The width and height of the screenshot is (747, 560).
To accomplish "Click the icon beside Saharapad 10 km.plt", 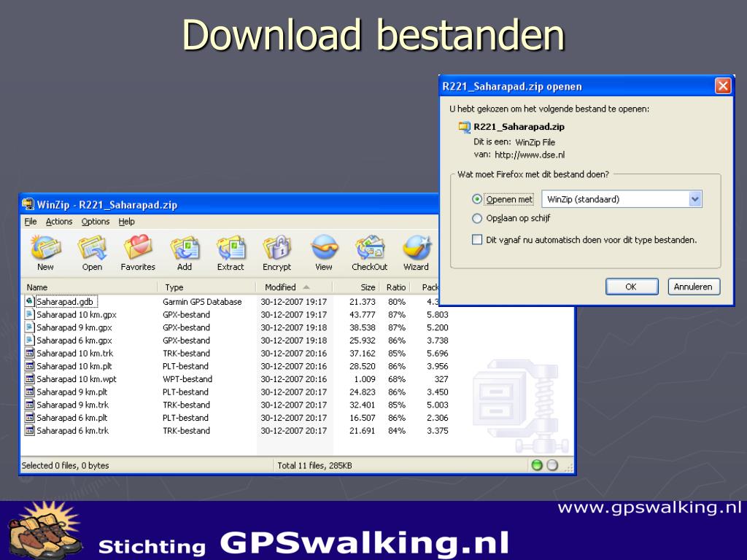I will (29, 366).
